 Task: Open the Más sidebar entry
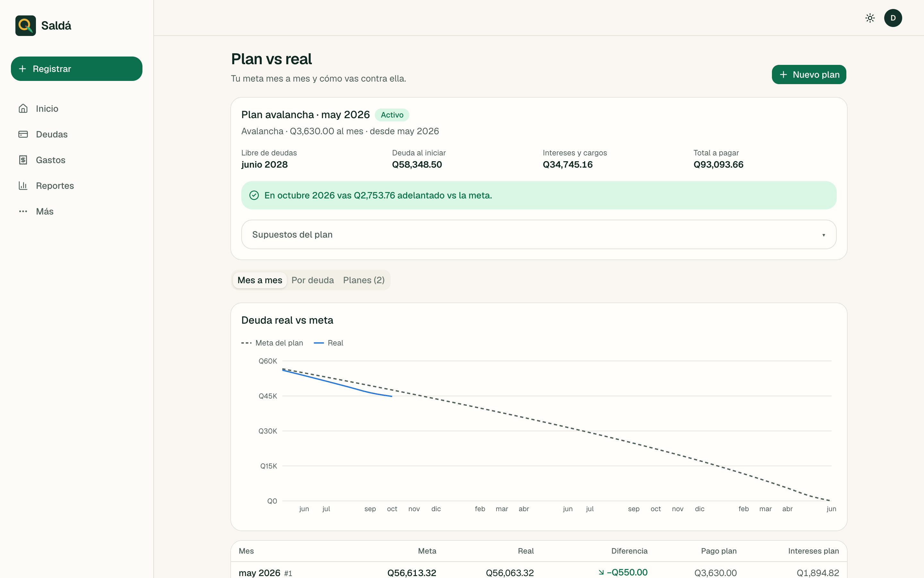(x=77, y=211)
